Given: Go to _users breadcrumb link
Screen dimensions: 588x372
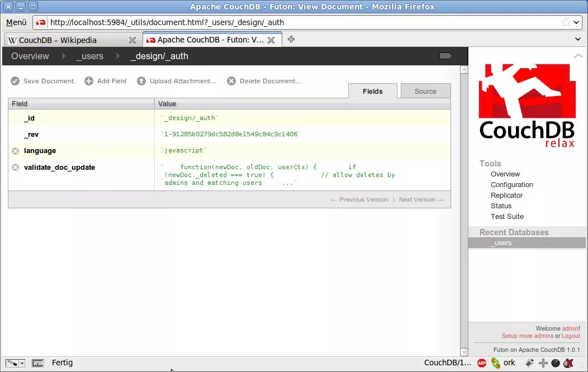Looking at the screenshot, I should [x=89, y=56].
